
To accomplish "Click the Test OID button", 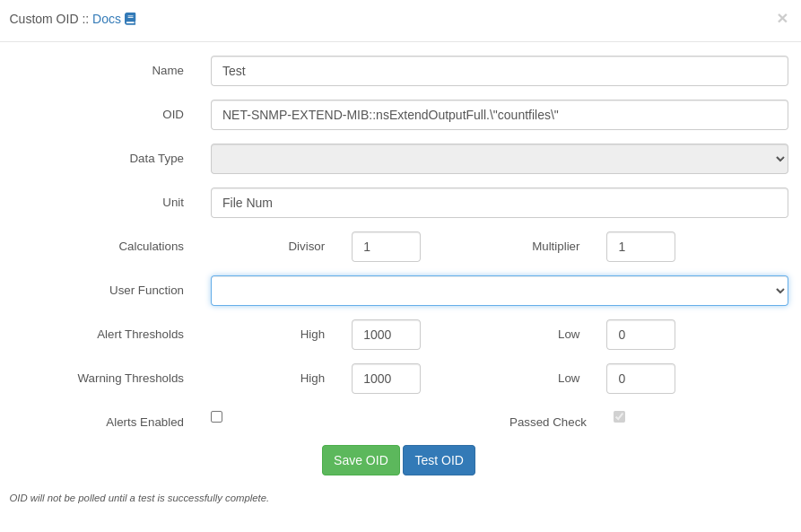I will coord(439,460).
